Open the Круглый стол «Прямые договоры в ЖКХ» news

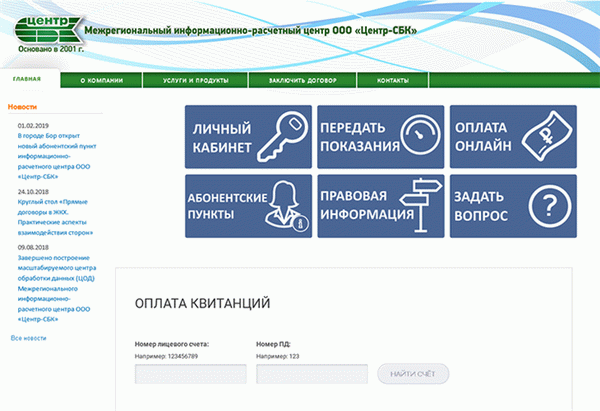[x=55, y=217]
